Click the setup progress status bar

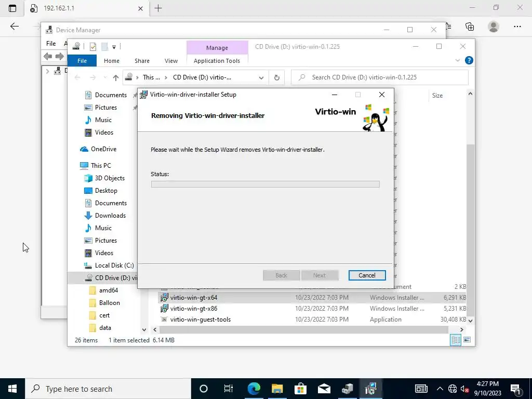tap(265, 184)
